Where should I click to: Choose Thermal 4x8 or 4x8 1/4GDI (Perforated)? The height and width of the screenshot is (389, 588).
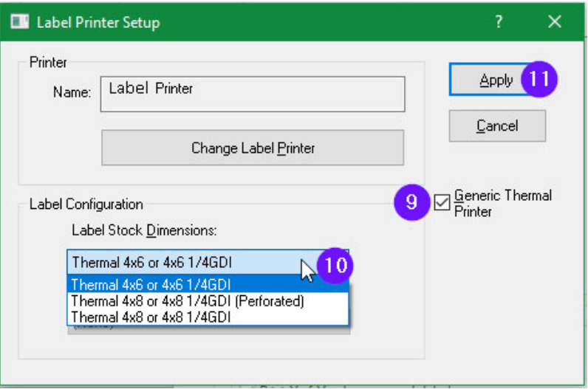208,301
